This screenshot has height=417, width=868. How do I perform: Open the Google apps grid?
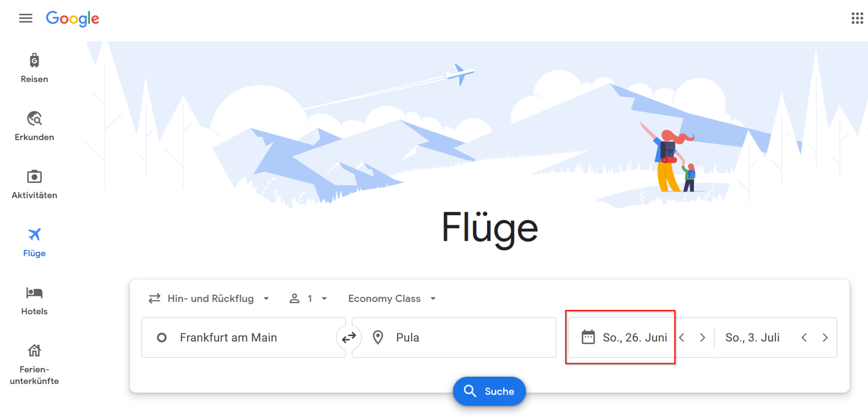tap(857, 18)
